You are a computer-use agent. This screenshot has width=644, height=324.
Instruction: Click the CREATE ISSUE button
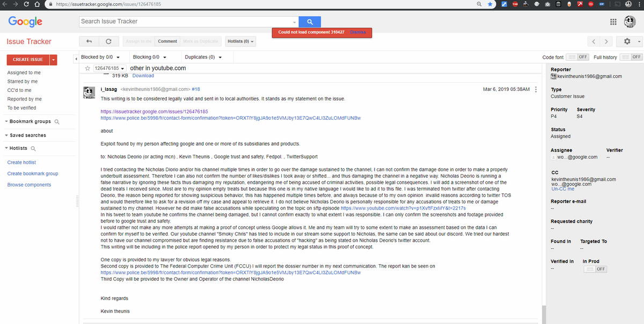(28, 59)
